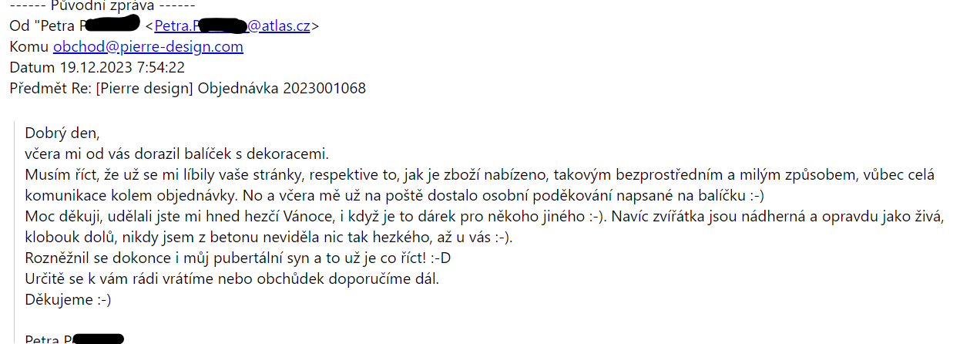
Task: Click the date text 19.12.2023 7:54:22
Action: click(x=122, y=67)
